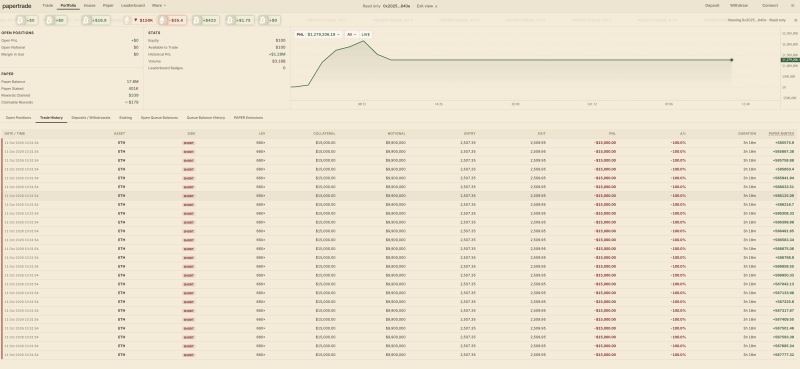Click the Leaderboard Badges stat label
This screenshot has width=800, height=369.
point(165,68)
